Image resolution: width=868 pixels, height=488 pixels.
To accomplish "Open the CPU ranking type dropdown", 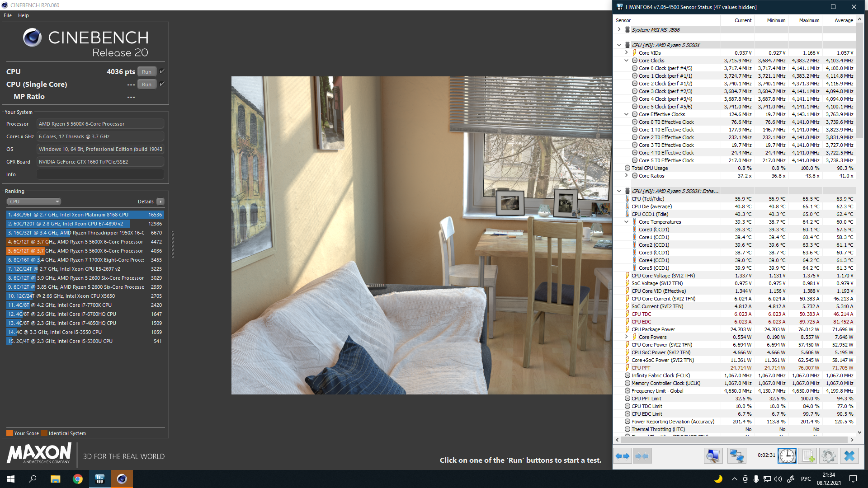I will coord(34,202).
